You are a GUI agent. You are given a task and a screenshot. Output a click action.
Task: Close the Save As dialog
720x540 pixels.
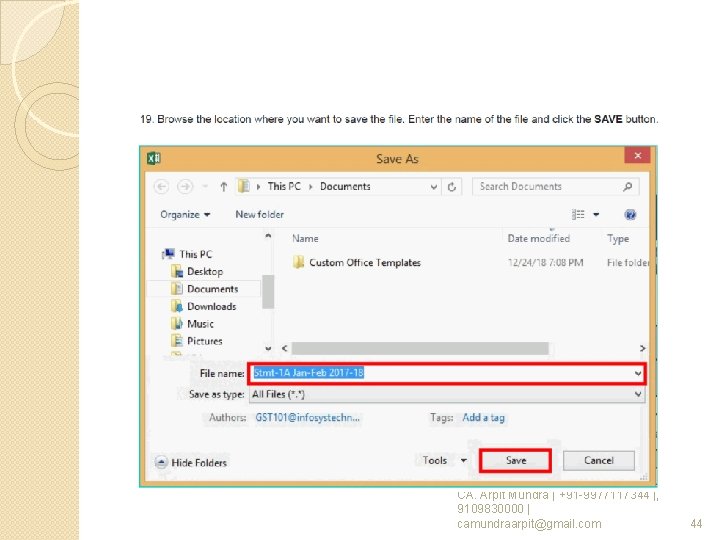pos(637,155)
